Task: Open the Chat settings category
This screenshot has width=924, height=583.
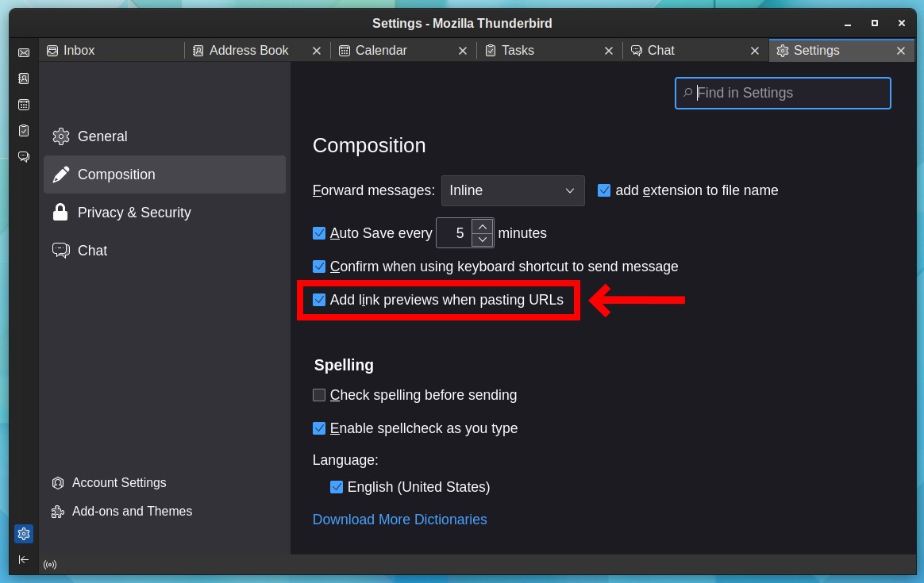Action: coord(164,251)
